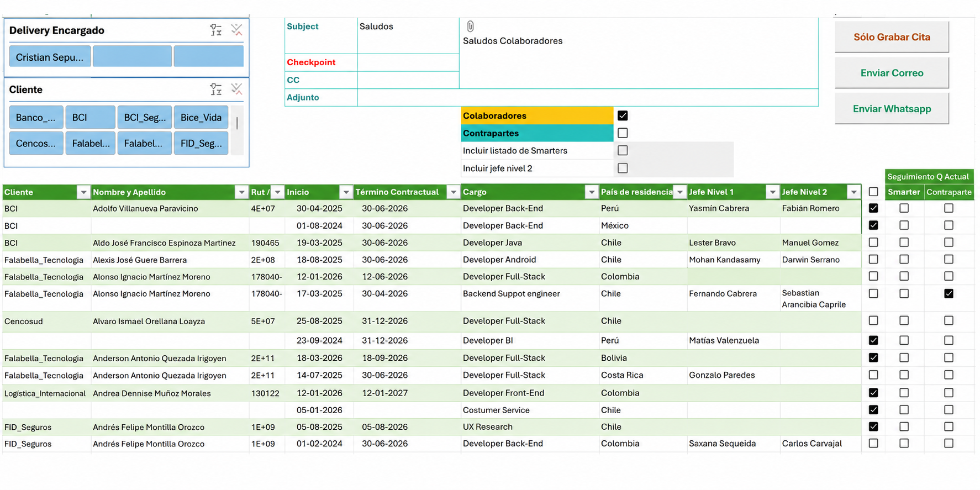The width and height of the screenshot is (980, 490).
Task: Filter by BCI in Cliente slicer
Action: [90, 117]
